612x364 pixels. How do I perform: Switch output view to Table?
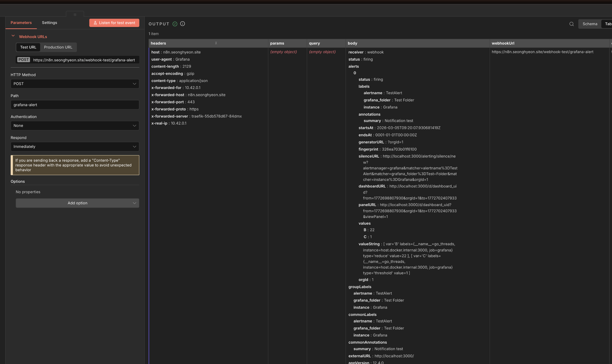[608, 24]
